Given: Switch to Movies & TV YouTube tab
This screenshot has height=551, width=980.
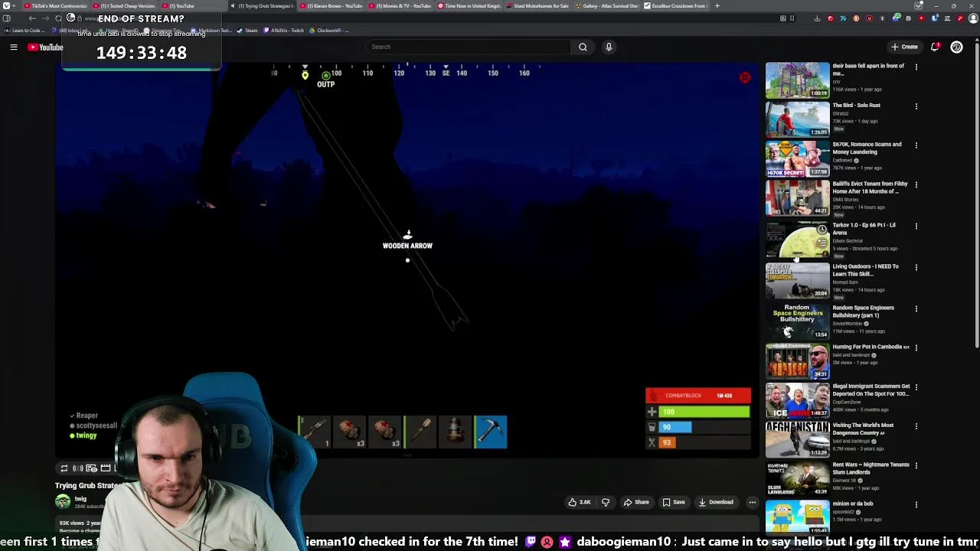Looking at the screenshot, I should (x=400, y=6).
